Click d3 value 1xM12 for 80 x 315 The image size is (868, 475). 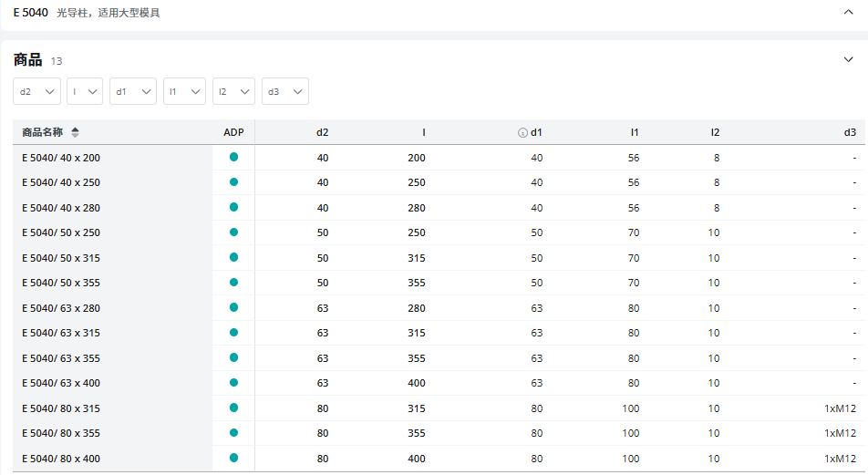point(840,408)
